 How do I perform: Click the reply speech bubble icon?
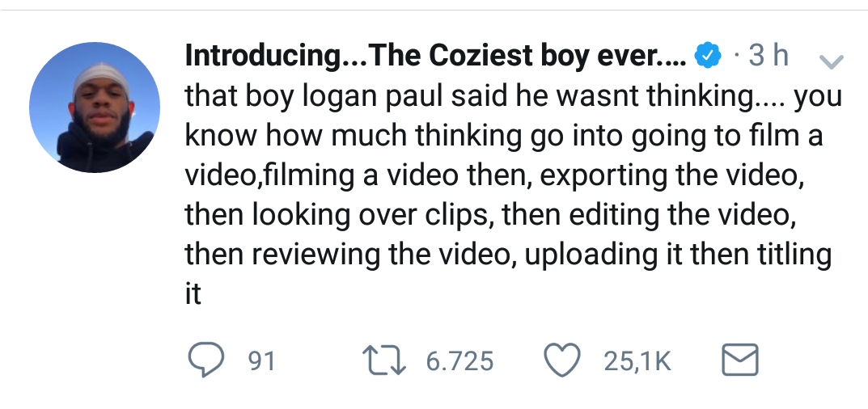coord(205,361)
